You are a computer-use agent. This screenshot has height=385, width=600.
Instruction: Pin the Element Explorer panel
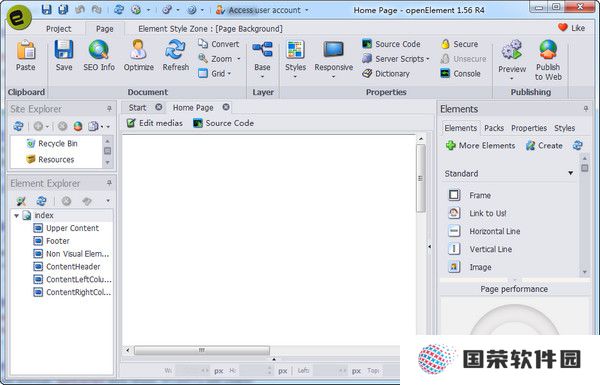(109, 183)
